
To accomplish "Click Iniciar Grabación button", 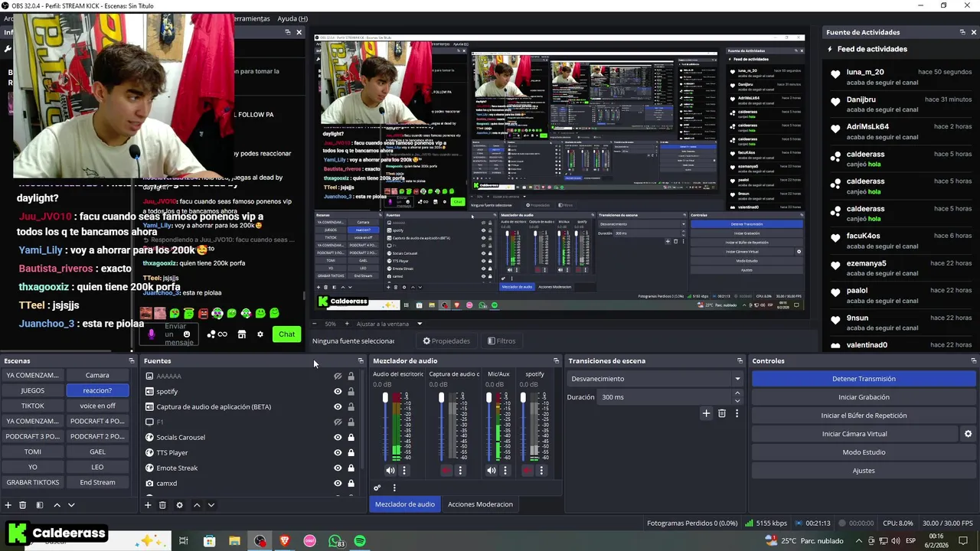I will [x=864, y=397].
